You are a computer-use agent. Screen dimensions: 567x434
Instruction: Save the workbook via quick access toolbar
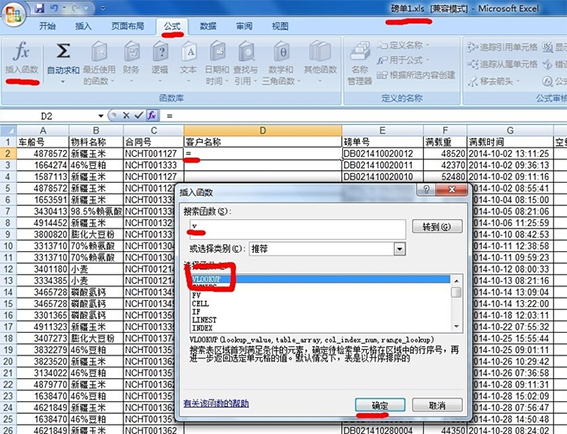pos(40,8)
